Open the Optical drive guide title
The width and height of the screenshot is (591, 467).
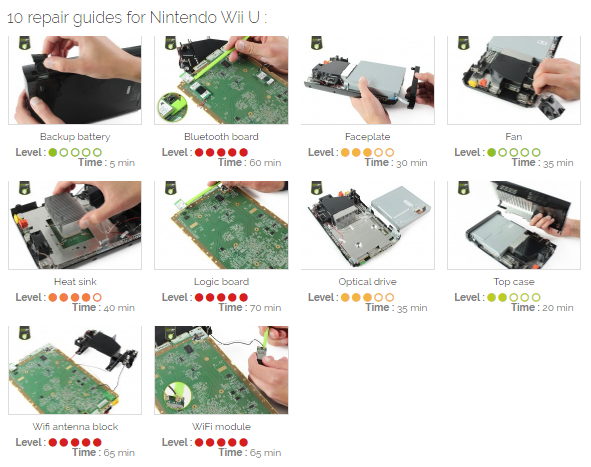click(x=367, y=282)
